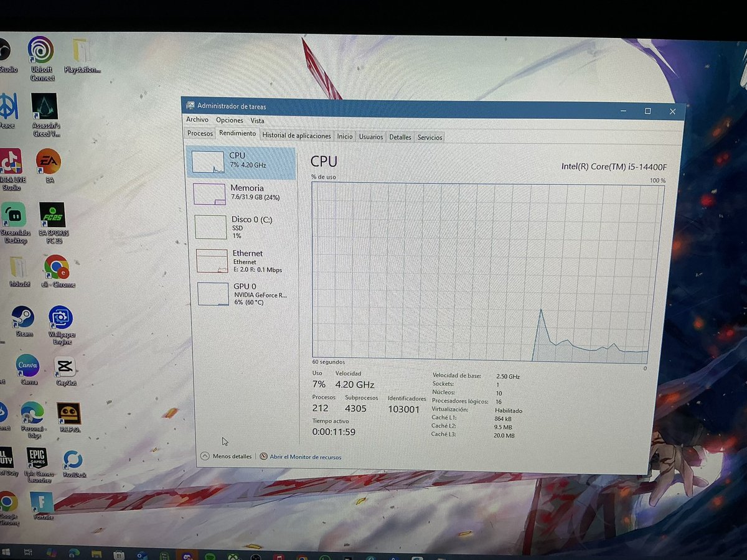Screen dimensions: 747x560
Task: Open Ubisoft Connect desktop shortcut
Action: click(42, 57)
